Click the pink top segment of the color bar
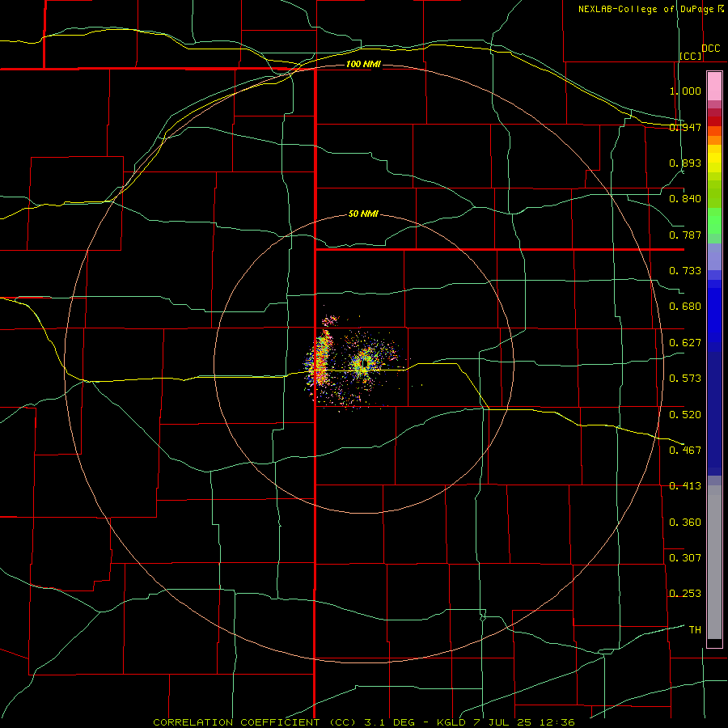This screenshot has height=728, width=728. coord(714,87)
